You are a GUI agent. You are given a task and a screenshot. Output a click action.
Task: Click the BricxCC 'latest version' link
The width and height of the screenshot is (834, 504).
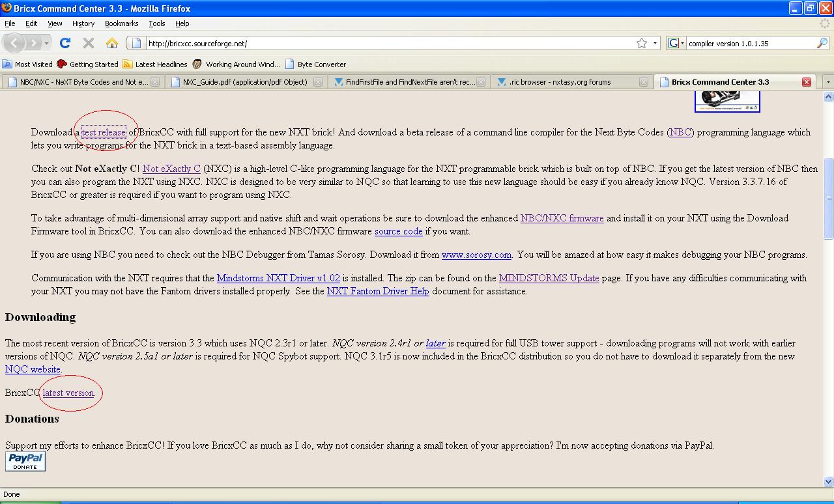click(68, 393)
